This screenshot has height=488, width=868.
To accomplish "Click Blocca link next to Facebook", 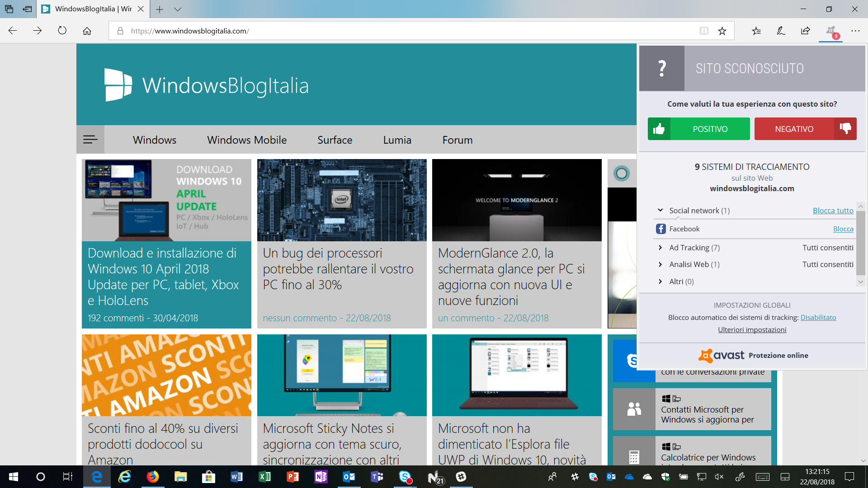I will (x=843, y=229).
